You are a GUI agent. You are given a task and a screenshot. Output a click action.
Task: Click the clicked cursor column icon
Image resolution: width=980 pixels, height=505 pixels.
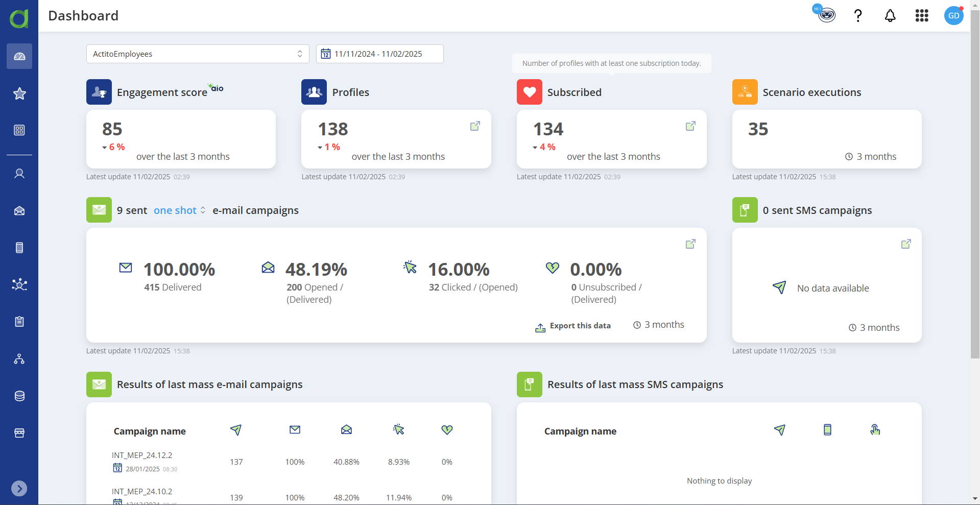click(399, 430)
